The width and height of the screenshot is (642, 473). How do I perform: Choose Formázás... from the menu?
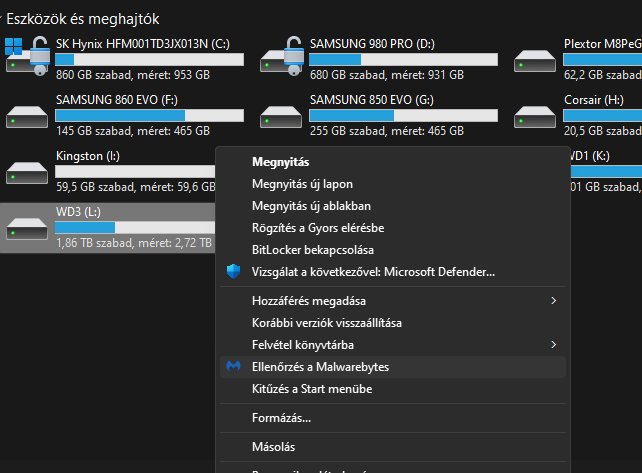[393, 418]
